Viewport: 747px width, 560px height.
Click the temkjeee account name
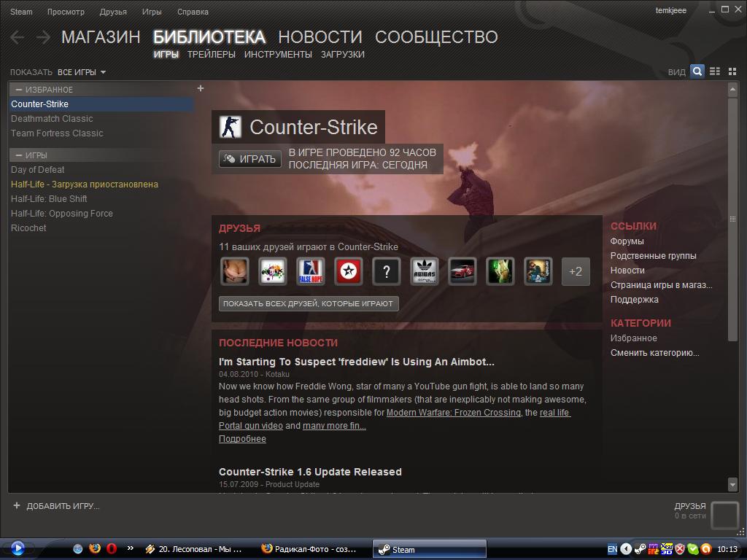tap(671, 10)
